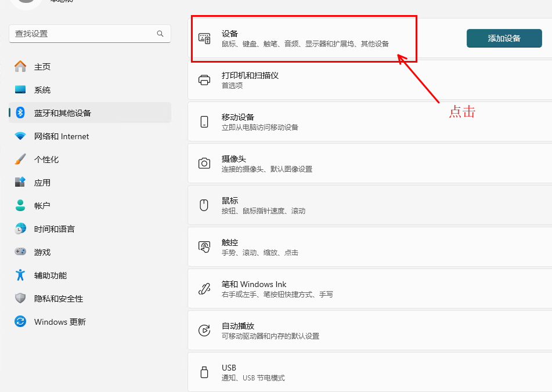Open the 移动设备 settings row
This screenshot has width=552, height=392.
(369, 122)
